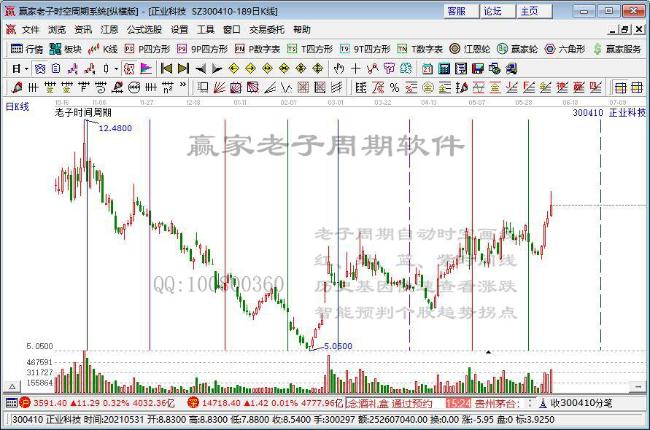This screenshot has width=650, height=430.
Task: Click the colorful flag icon
Action: [x=146, y=68]
